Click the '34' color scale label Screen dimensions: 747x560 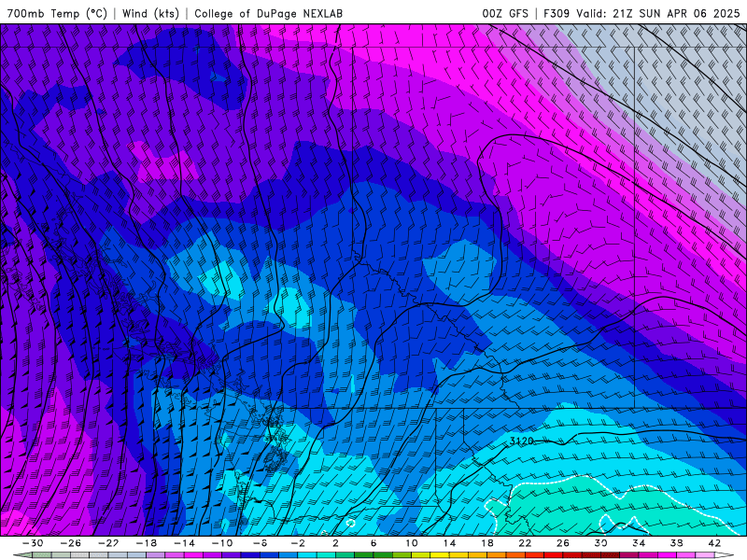pos(639,543)
